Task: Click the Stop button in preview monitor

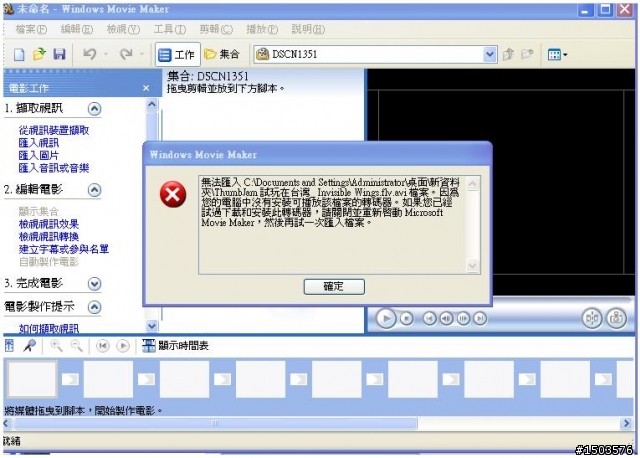Action: click(407, 318)
